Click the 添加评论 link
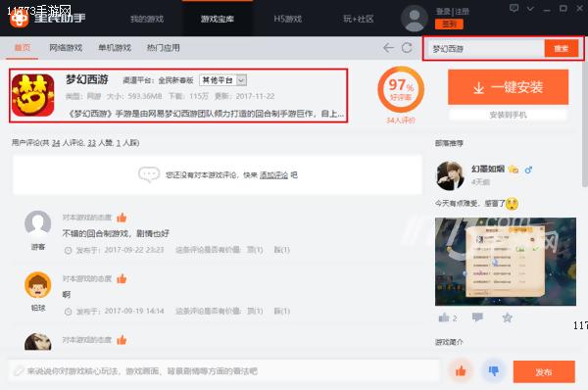The width and height of the screenshot is (588, 390). pyautogui.click(x=273, y=175)
